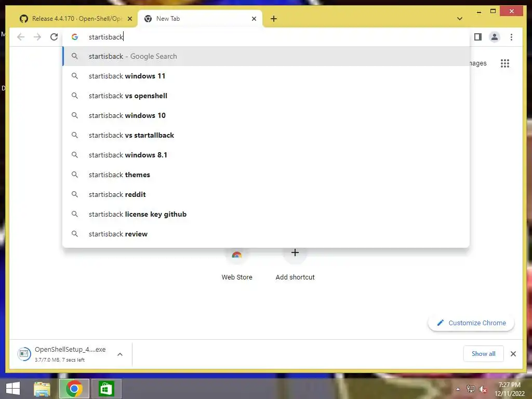
Task: Select suggestion startisback windows 8.1
Action: click(267, 155)
